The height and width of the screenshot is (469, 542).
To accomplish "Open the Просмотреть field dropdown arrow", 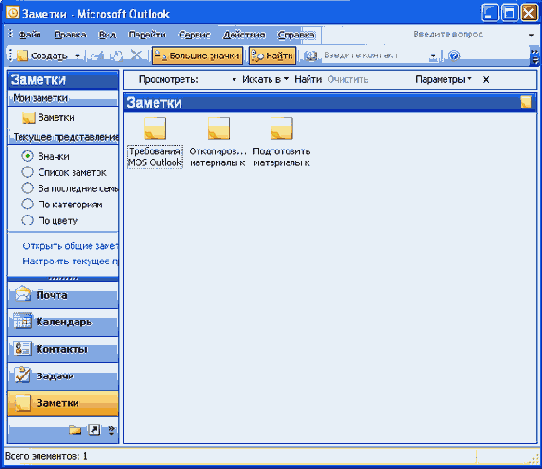I will point(234,80).
